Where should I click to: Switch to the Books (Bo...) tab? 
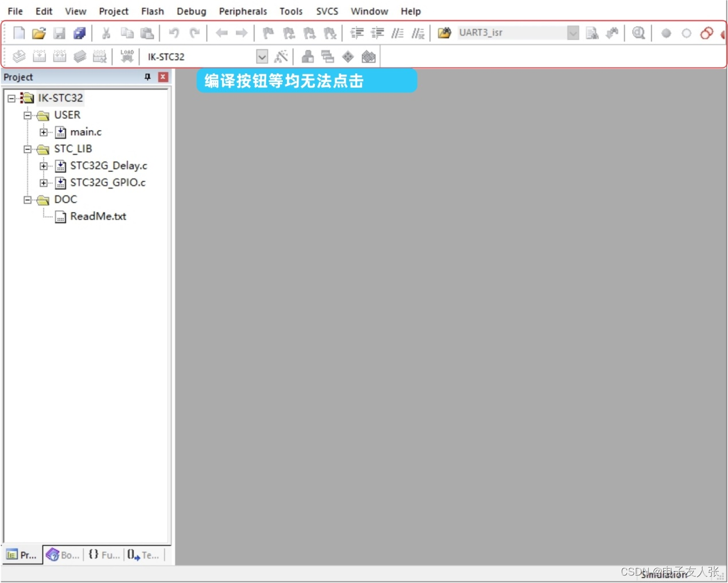63,554
